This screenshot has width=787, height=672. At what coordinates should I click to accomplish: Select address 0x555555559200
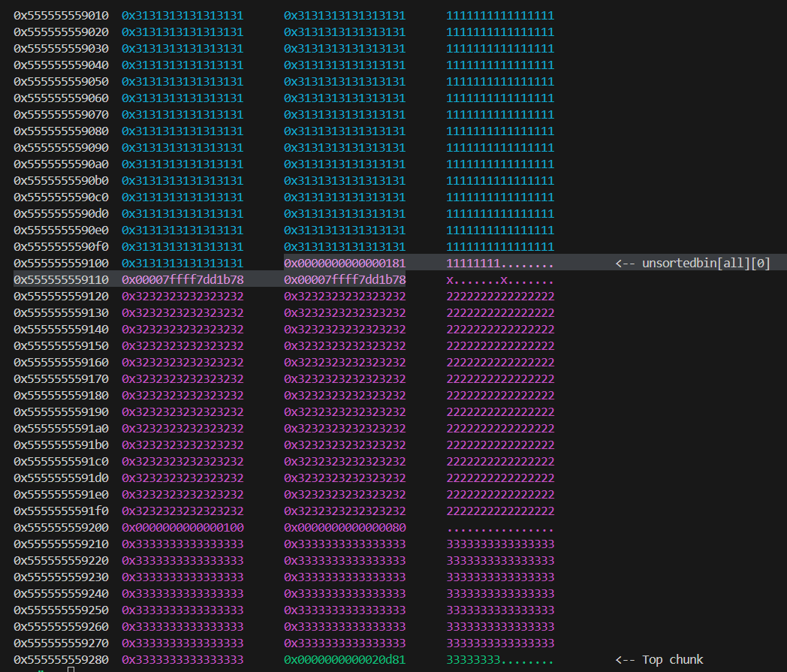pyautogui.click(x=61, y=527)
